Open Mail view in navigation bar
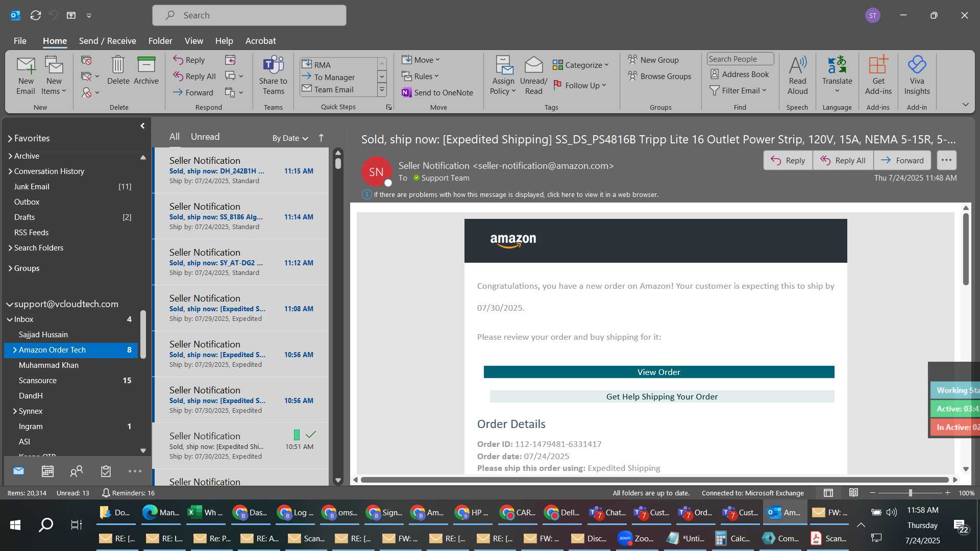 point(18,471)
